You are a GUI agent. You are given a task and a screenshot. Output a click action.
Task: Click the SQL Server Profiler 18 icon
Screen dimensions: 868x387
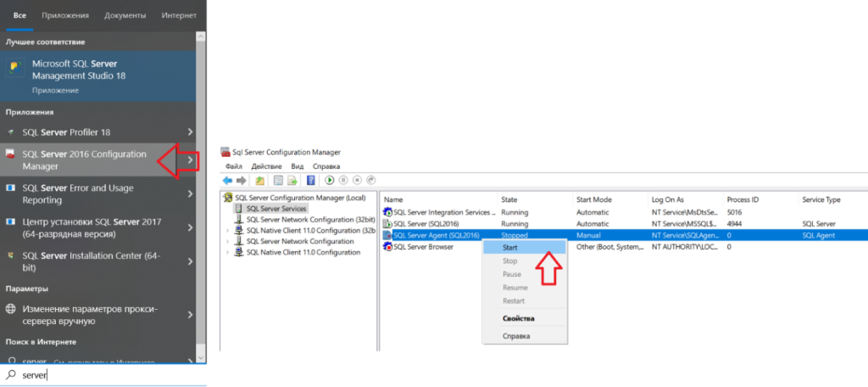point(10,132)
